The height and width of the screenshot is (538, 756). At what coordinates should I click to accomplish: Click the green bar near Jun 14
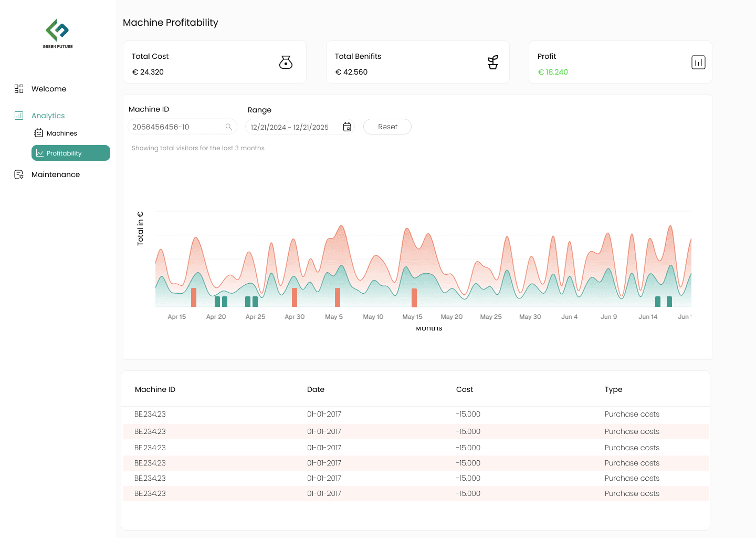(658, 302)
